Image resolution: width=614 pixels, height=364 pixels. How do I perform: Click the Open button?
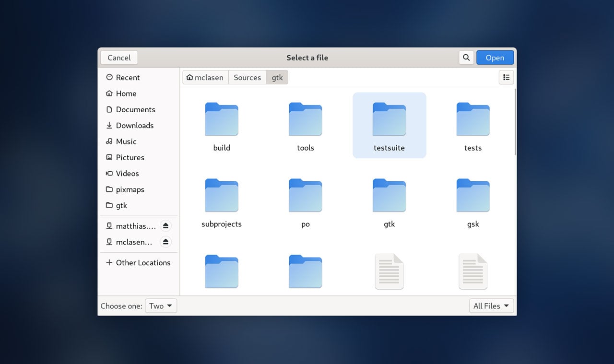(495, 58)
